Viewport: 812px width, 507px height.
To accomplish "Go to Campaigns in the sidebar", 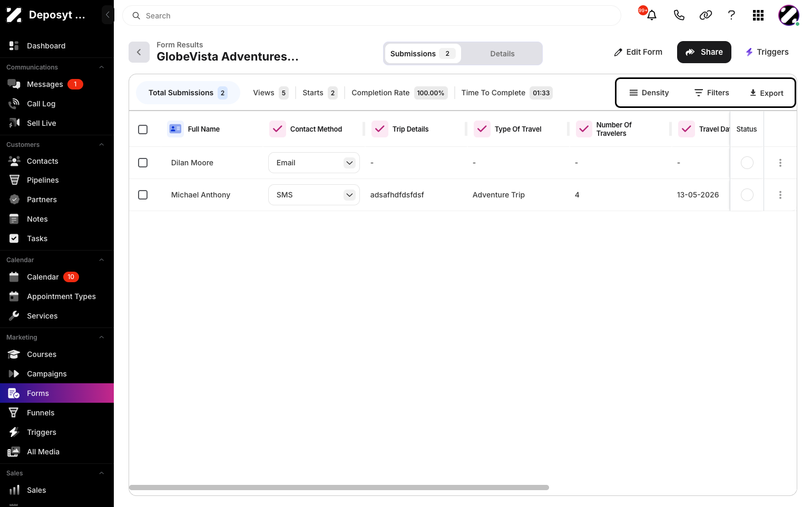I will 57,374.
